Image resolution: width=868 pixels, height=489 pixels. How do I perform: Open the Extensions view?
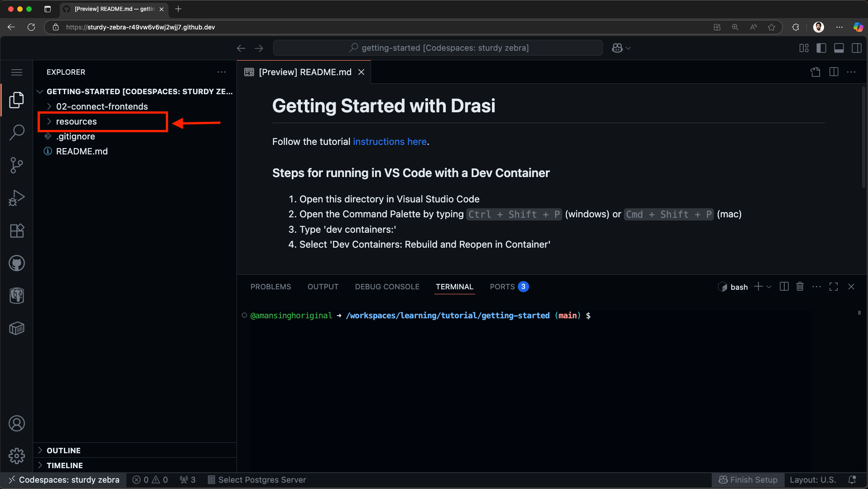pos(17,231)
